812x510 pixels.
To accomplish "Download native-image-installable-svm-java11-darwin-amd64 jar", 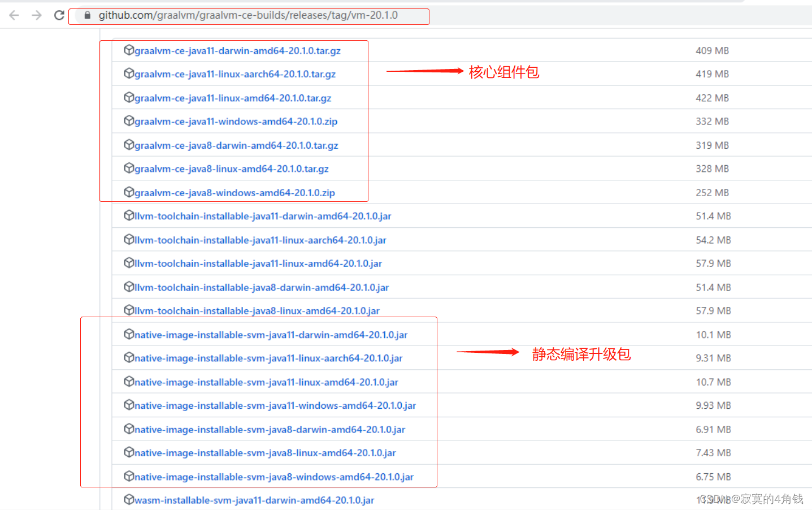I will pos(271,335).
